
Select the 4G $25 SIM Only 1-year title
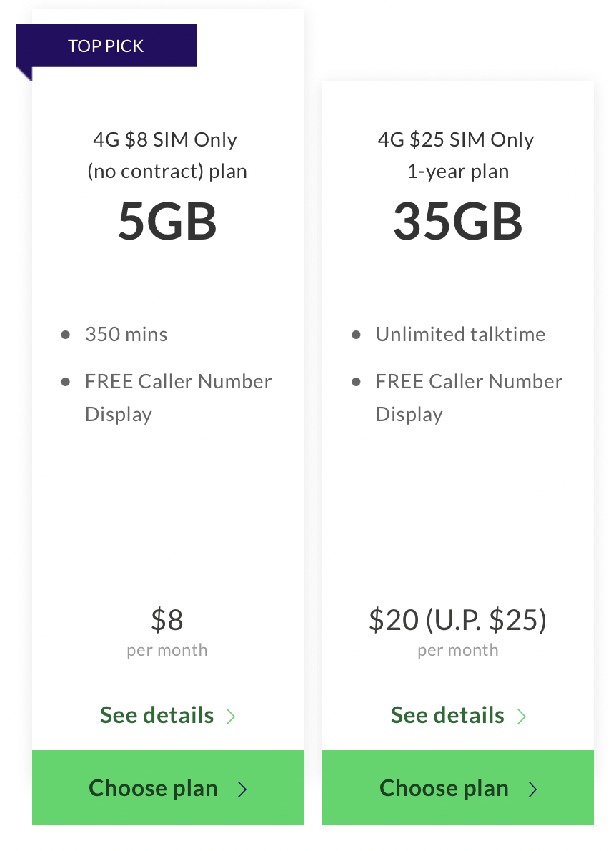457,155
